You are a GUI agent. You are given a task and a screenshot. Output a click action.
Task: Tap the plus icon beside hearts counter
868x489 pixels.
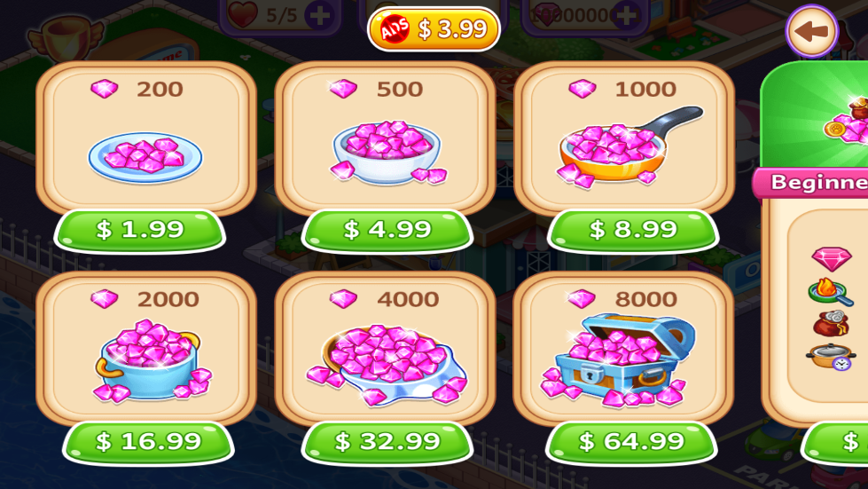[320, 15]
